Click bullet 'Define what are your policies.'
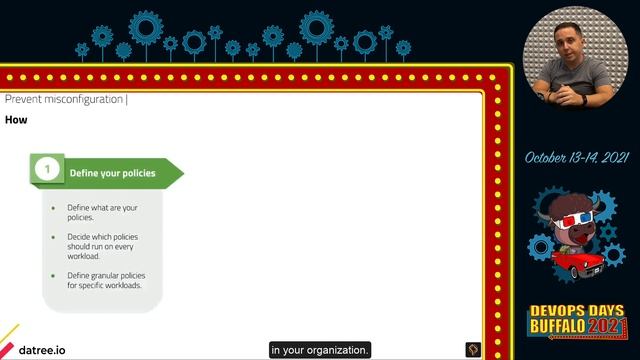The width and height of the screenshot is (640, 360). click(102, 212)
